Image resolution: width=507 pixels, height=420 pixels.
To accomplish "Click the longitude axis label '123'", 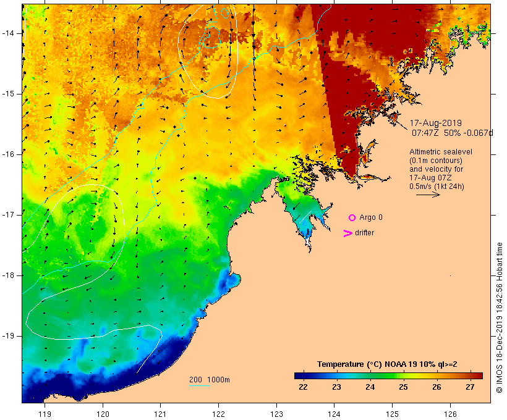I will point(276,414).
